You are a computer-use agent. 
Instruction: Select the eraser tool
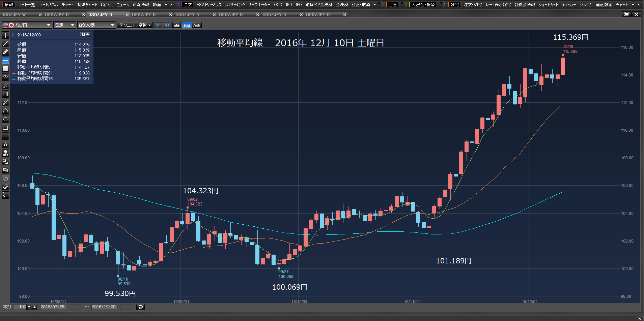pyautogui.click(x=5, y=187)
